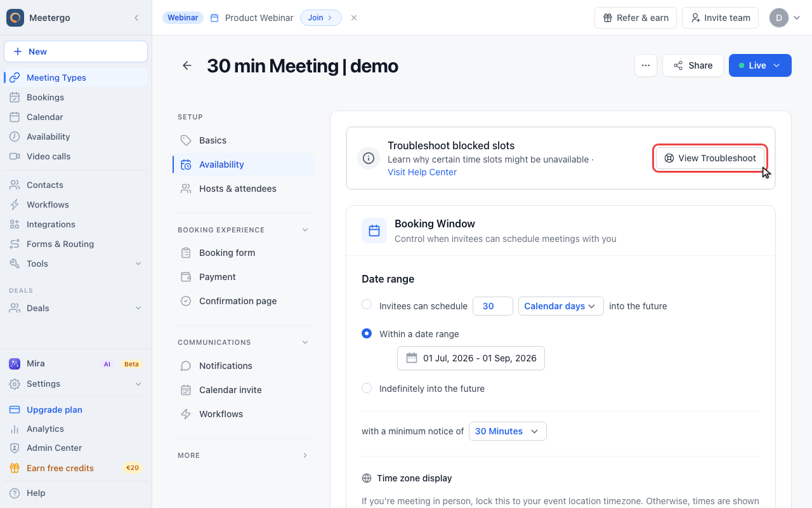The width and height of the screenshot is (812, 508).
Task: Collapse the sidebar with the chevron
Action: (x=136, y=18)
